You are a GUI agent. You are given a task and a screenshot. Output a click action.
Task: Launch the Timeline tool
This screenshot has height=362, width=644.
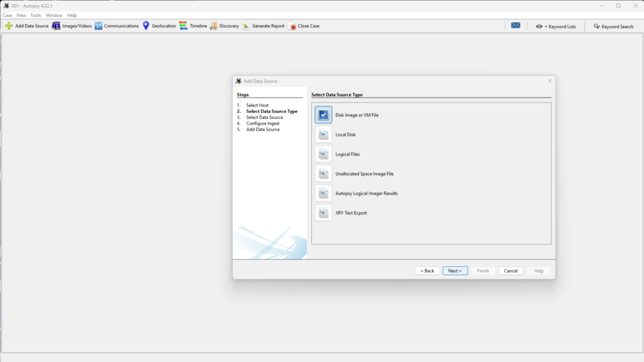[x=183, y=26]
